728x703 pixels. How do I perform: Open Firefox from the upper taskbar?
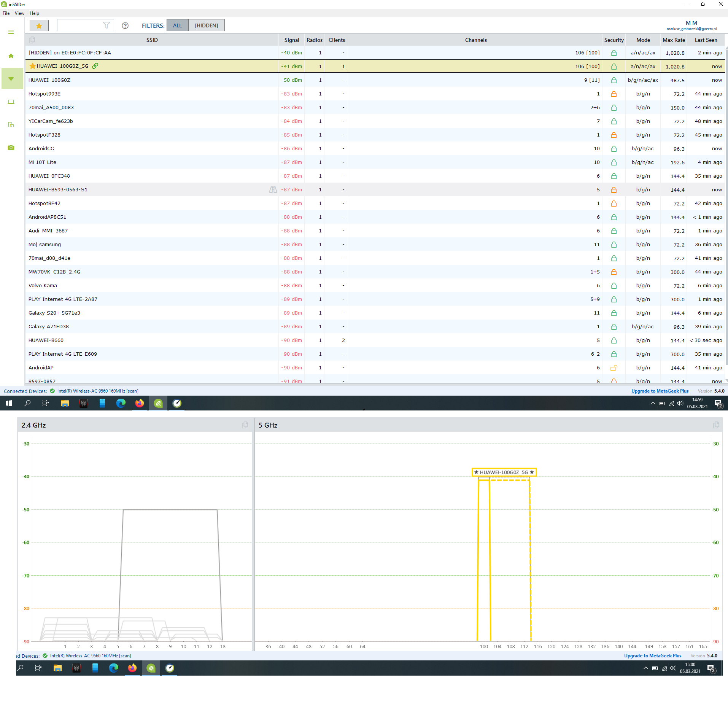tap(140, 403)
